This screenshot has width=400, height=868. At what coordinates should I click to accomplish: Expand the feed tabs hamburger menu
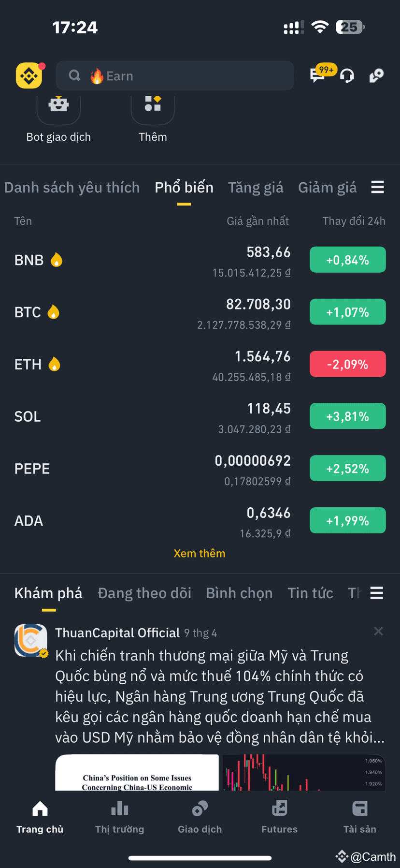coord(377,593)
